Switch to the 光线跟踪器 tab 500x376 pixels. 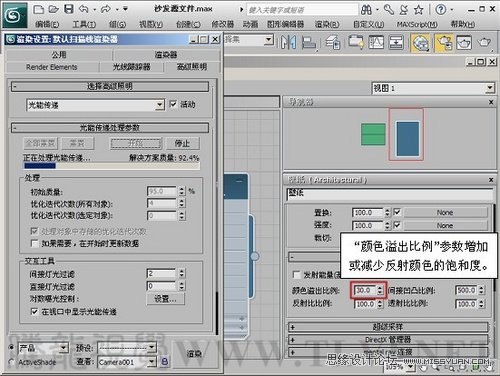[x=131, y=67]
